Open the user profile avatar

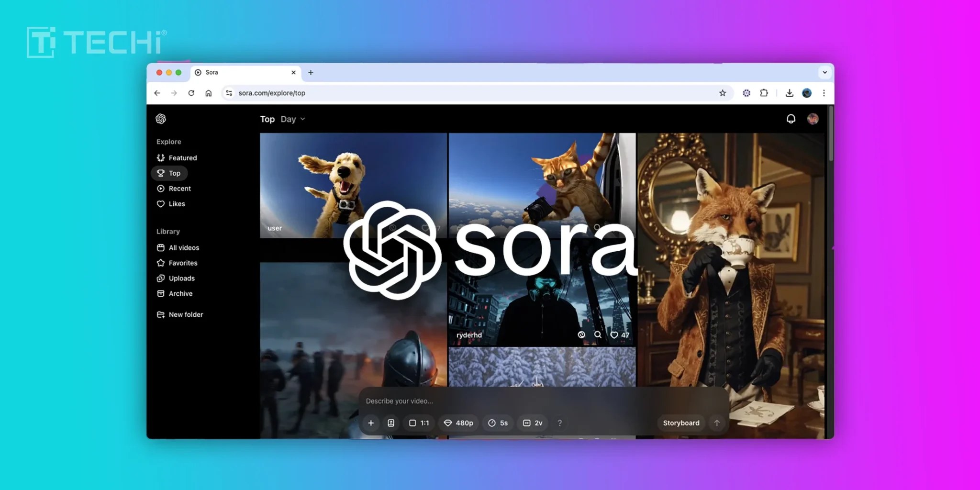click(x=813, y=119)
